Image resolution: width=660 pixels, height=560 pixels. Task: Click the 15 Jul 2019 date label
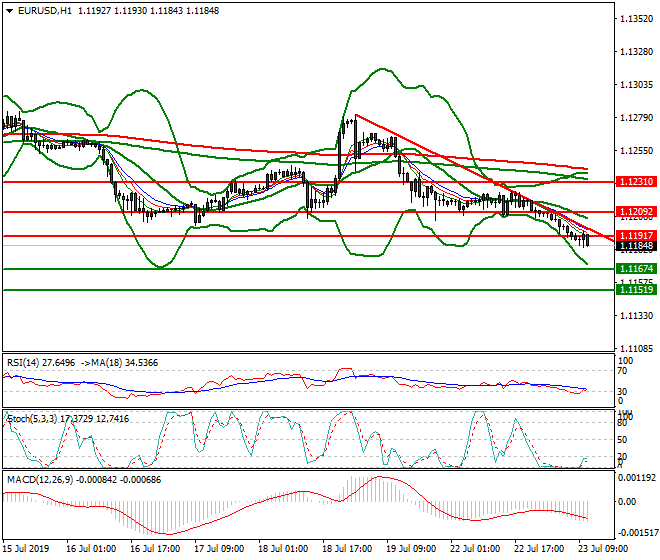tap(26, 549)
